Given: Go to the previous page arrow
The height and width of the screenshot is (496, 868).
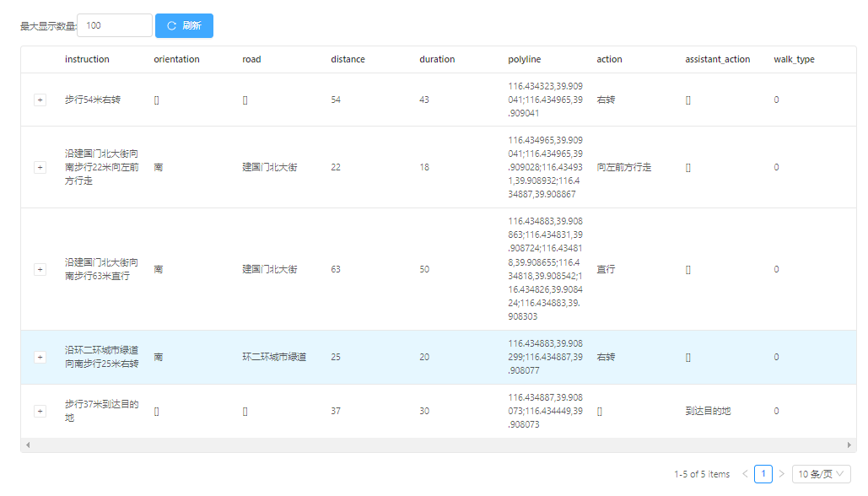Looking at the screenshot, I should coord(745,474).
